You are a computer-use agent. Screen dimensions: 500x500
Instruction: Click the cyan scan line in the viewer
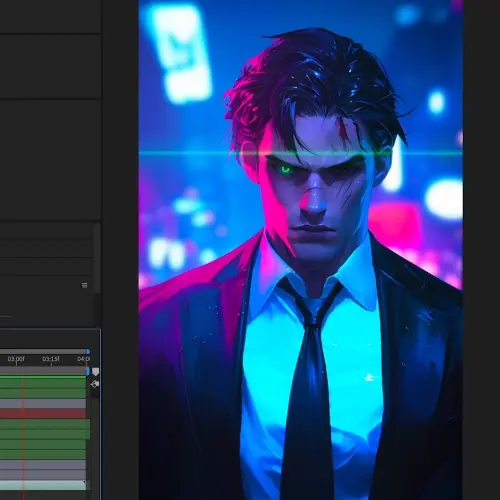(301, 153)
